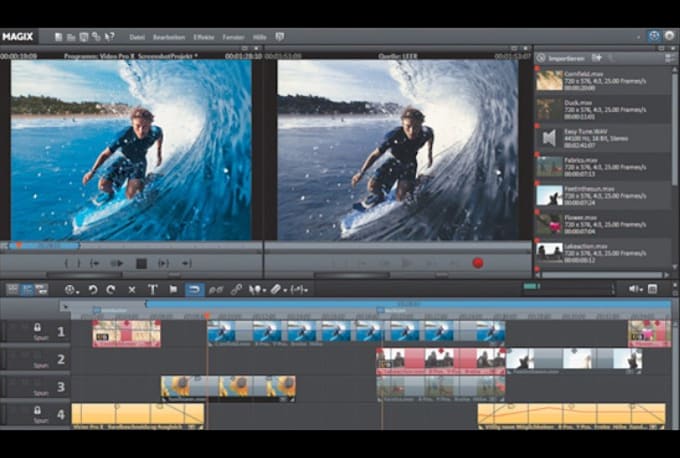Click the Importieren button
This screenshot has height=458, width=680.
tap(566, 58)
